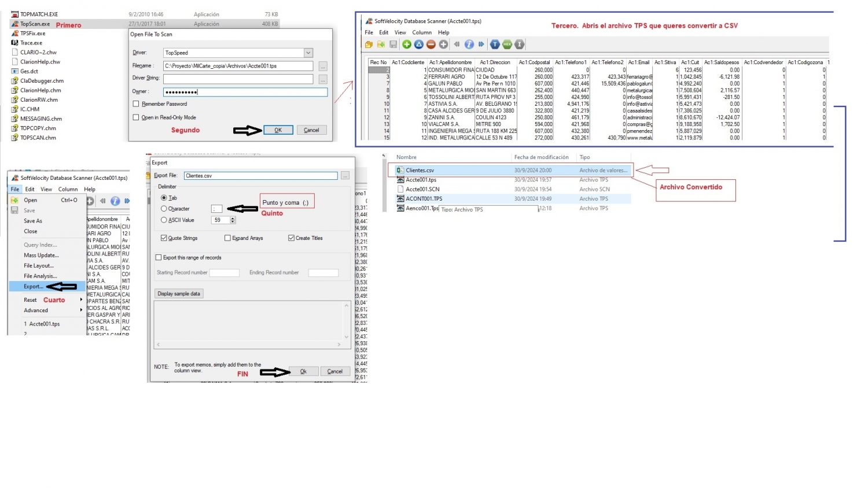Viewport: 868px width, 488px height.
Task: Select the ASCII Value radio button
Action: 164,220
